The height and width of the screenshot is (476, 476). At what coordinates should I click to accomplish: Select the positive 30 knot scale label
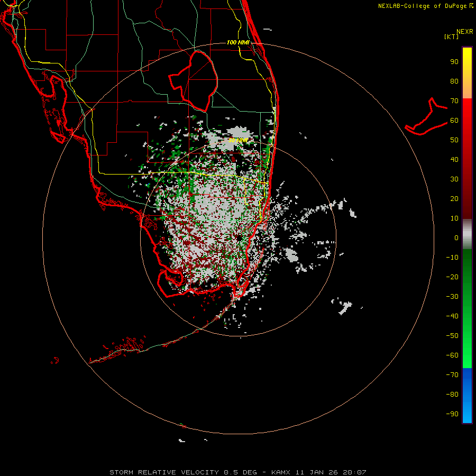454,179
